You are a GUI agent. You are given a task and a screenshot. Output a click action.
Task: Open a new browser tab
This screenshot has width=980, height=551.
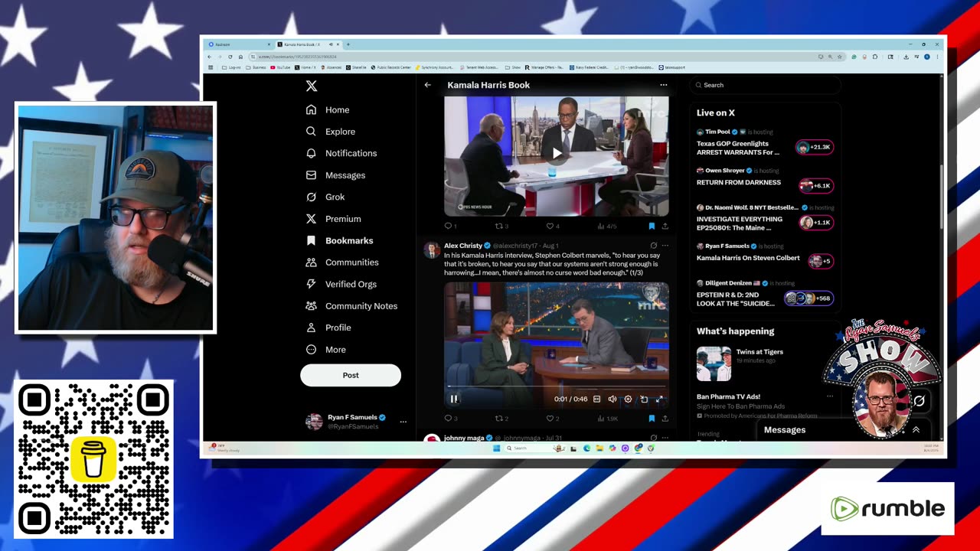[348, 44]
